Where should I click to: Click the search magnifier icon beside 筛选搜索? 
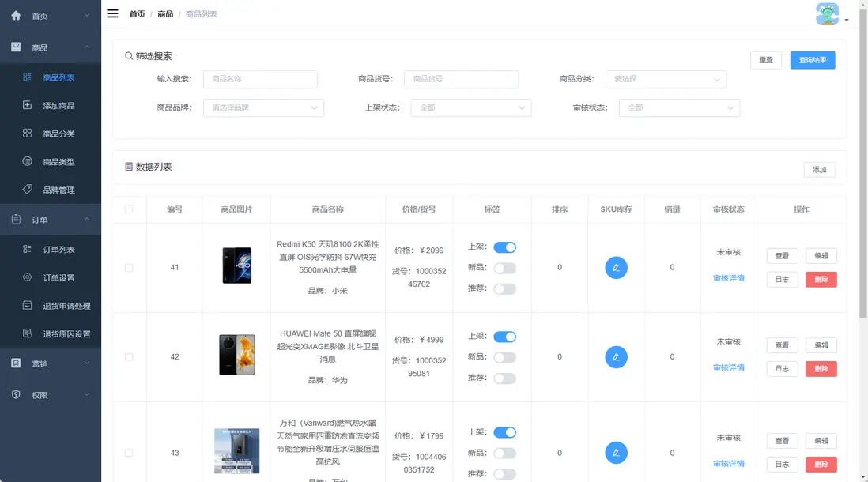tap(128, 56)
